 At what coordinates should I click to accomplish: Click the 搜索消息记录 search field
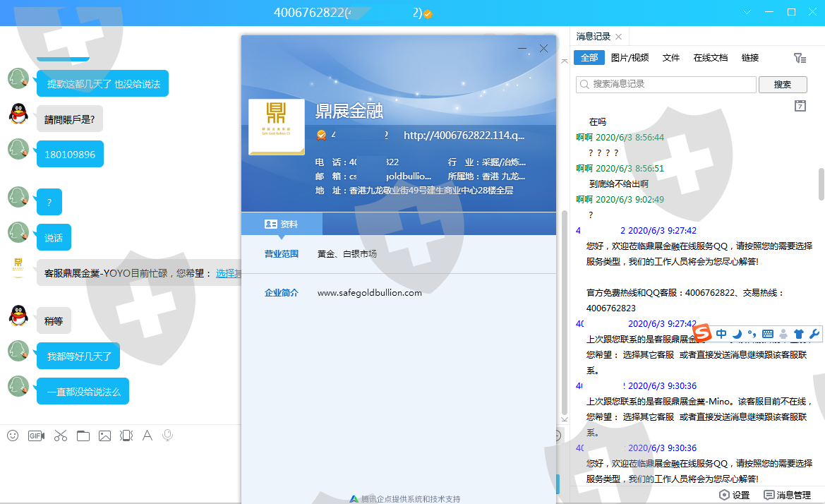666,85
